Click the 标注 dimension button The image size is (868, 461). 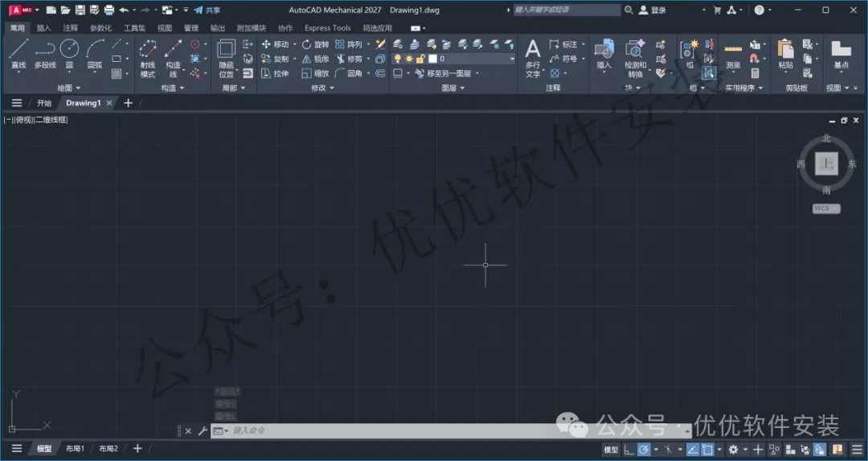click(564, 44)
